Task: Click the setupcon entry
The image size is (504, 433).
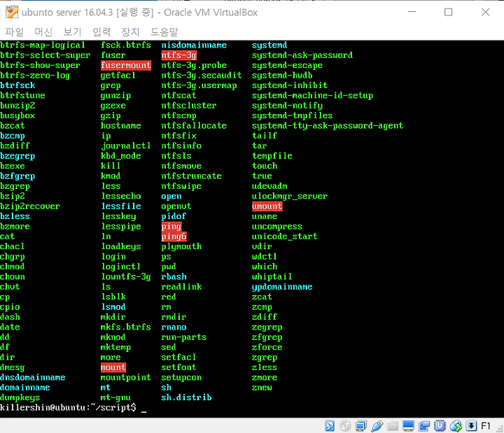Action: click(x=181, y=378)
